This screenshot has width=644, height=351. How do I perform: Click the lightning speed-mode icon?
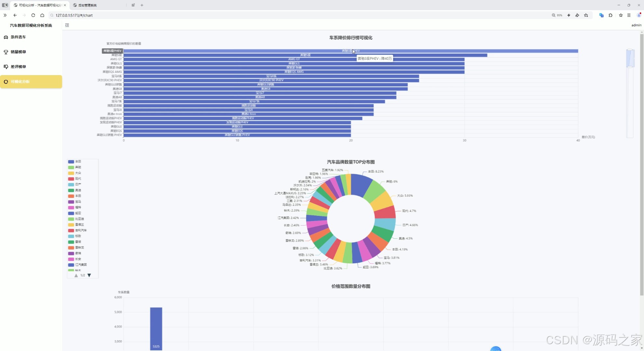tap(569, 15)
